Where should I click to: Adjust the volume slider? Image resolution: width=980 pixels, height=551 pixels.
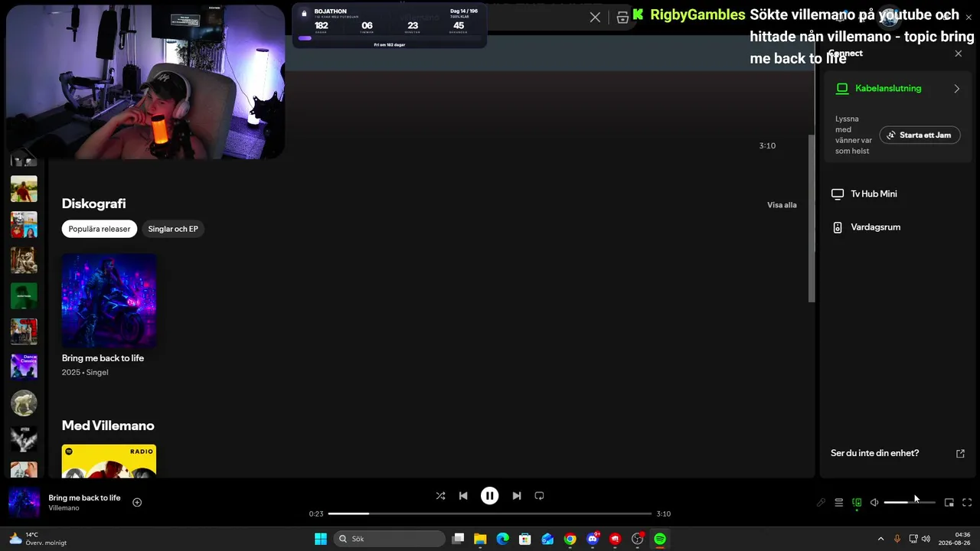point(910,503)
